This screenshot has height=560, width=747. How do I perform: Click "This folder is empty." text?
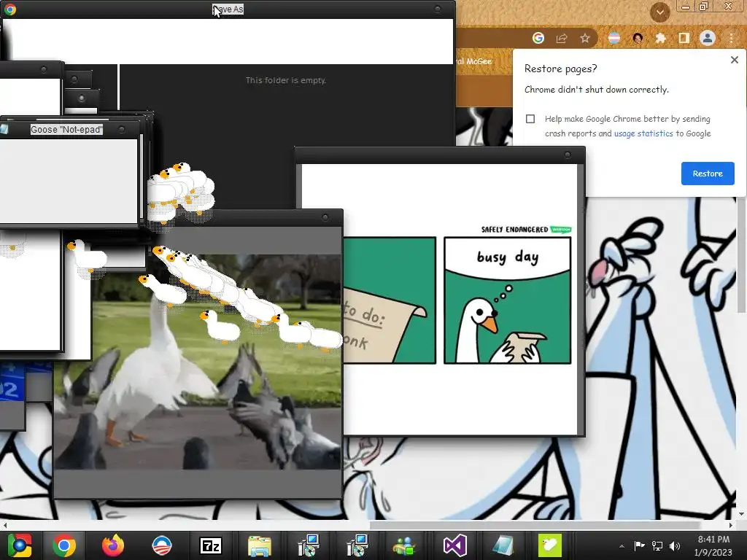(286, 80)
